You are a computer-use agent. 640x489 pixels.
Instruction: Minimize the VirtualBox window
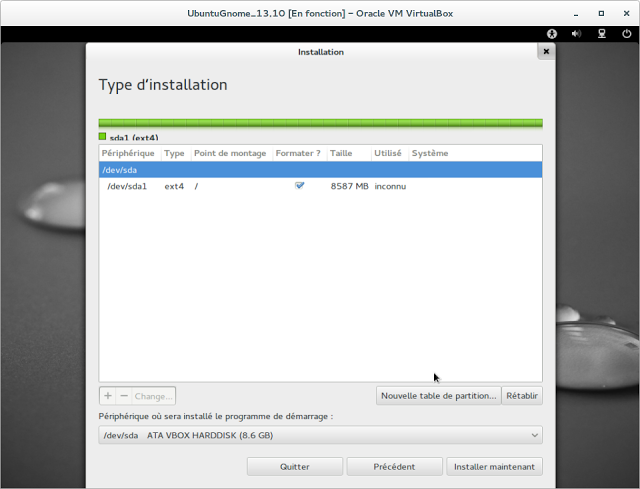coord(576,13)
